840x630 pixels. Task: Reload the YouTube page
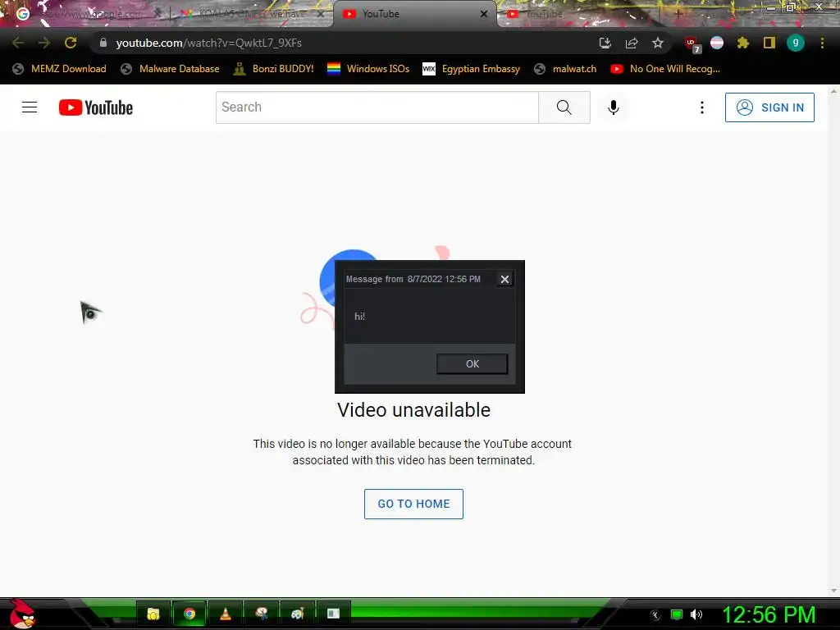pos(71,43)
